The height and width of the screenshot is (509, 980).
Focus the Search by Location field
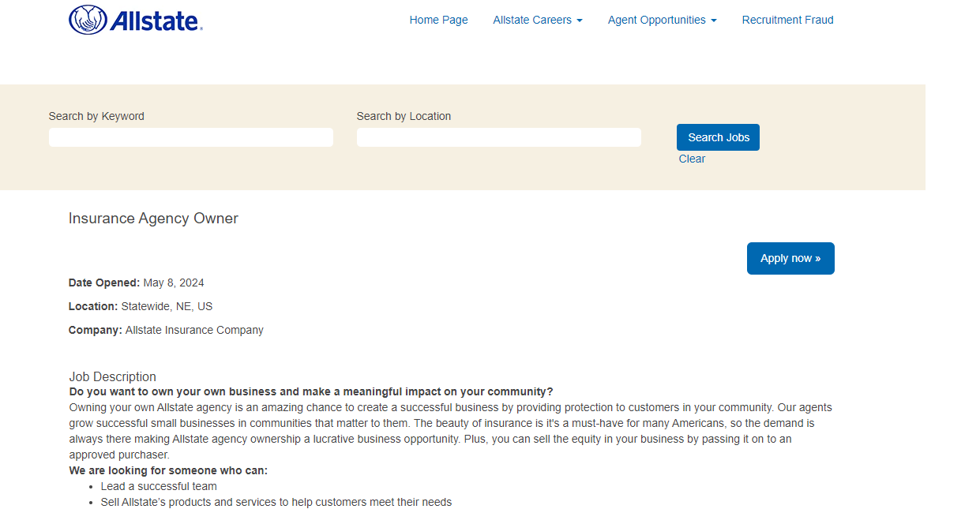pyautogui.click(x=498, y=137)
